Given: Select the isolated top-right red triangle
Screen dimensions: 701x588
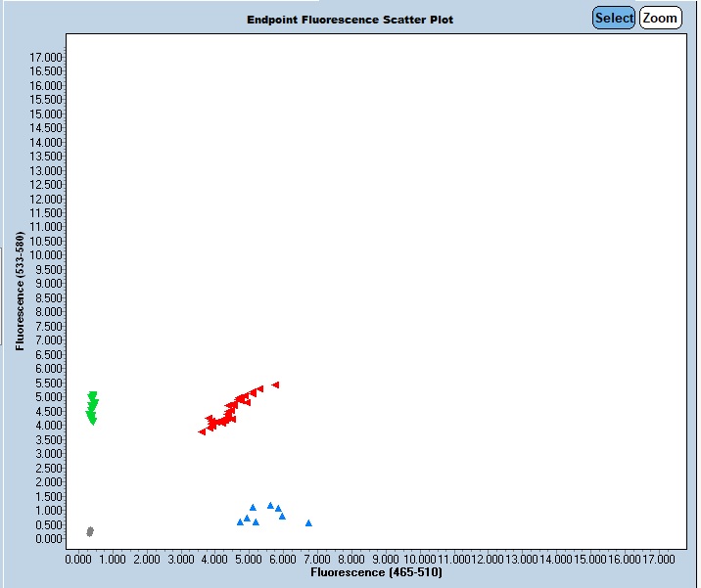Looking at the screenshot, I should (x=276, y=385).
